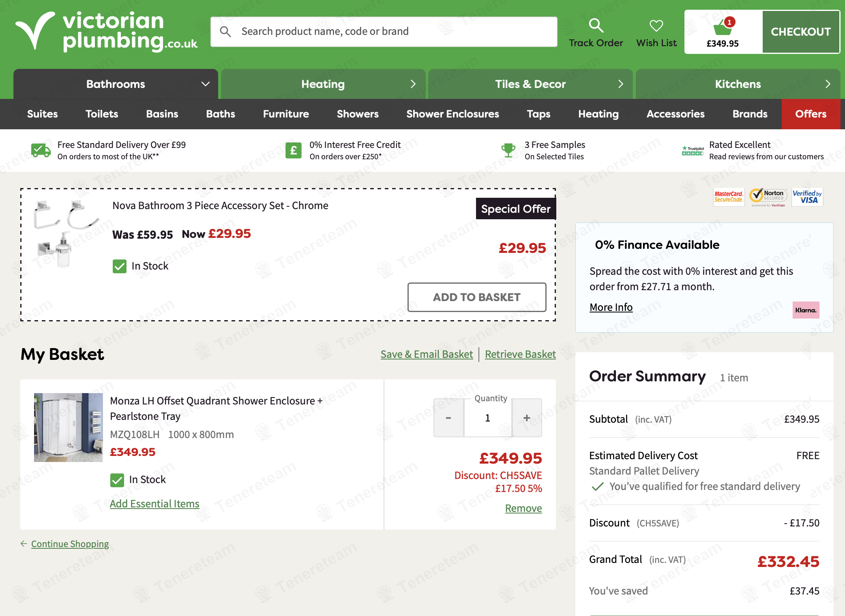
Task: Open the Wish List heart icon
Action: [656, 26]
